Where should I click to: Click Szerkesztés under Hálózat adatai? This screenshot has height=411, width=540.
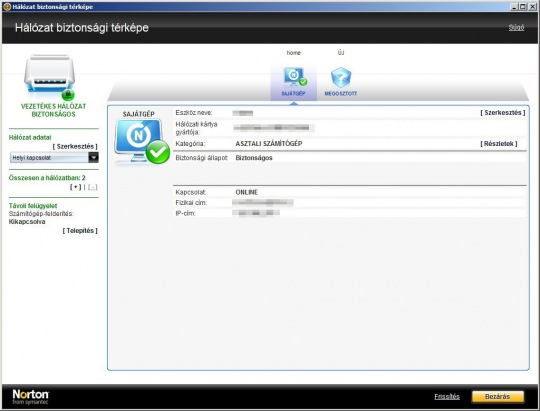tap(75, 146)
